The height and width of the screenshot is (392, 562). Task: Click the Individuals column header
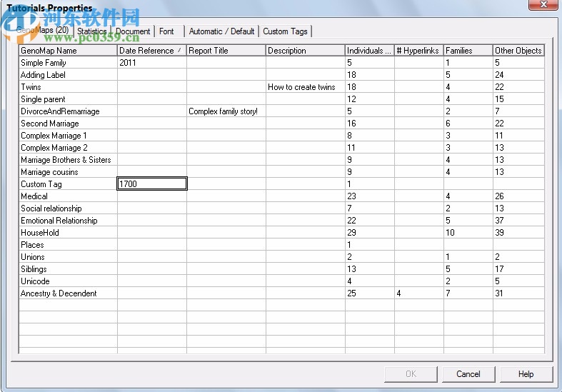point(369,51)
